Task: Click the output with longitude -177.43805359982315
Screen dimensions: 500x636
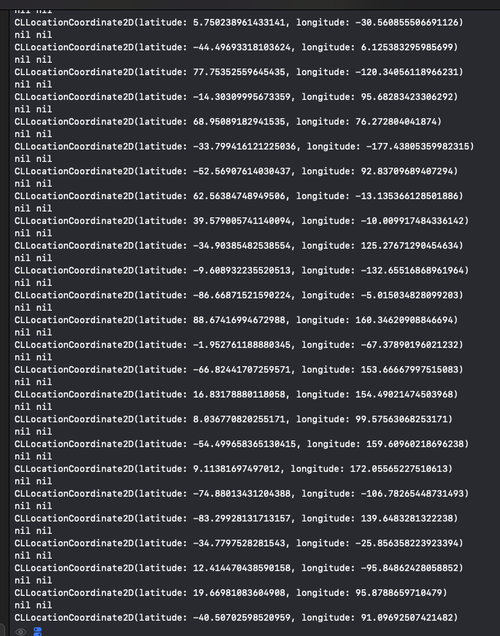Action: [244, 146]
